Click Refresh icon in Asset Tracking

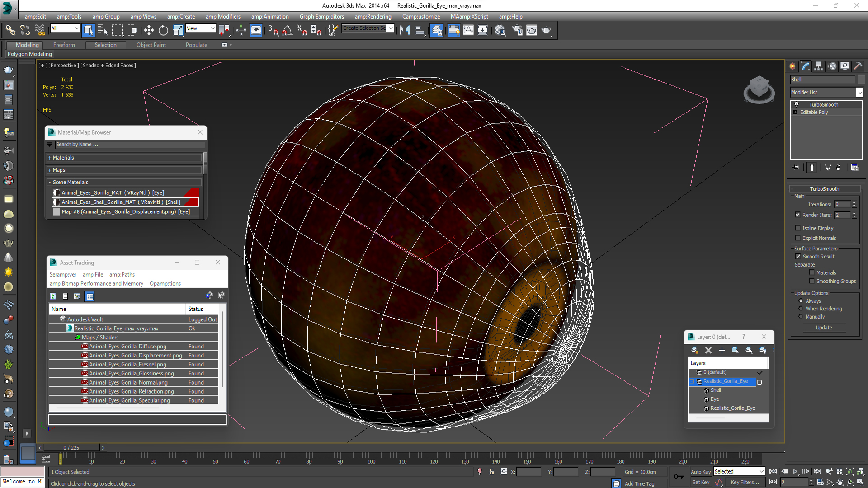pyautogui.click(x=53, y=296)
